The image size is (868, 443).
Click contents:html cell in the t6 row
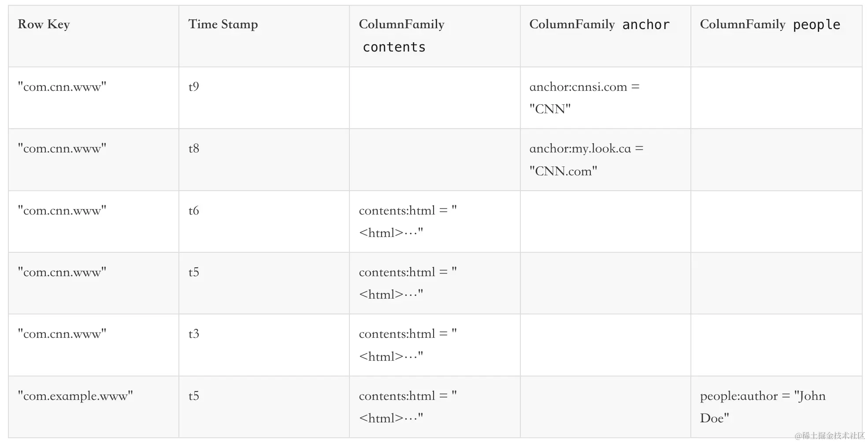(x=408, y=221)
